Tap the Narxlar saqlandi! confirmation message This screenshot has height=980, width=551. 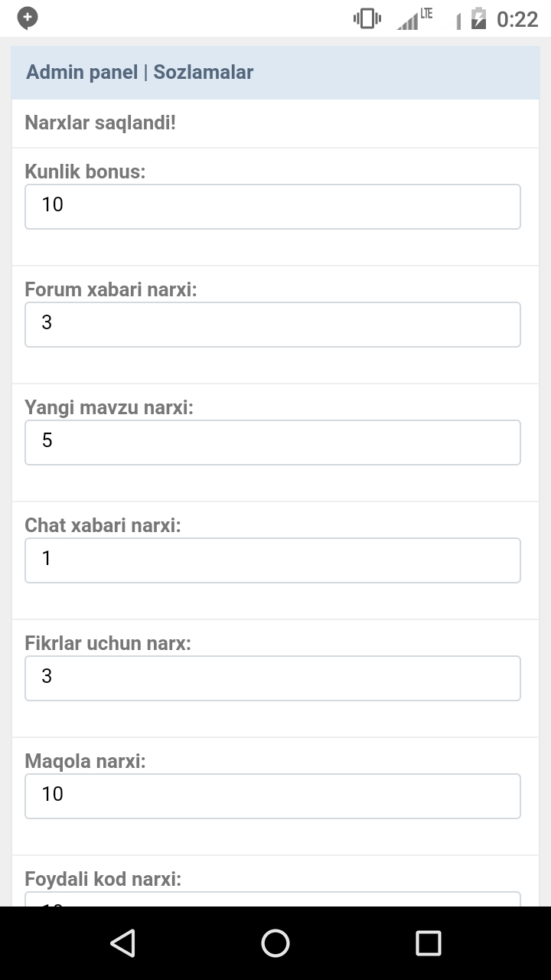click(x=100, y=122)
